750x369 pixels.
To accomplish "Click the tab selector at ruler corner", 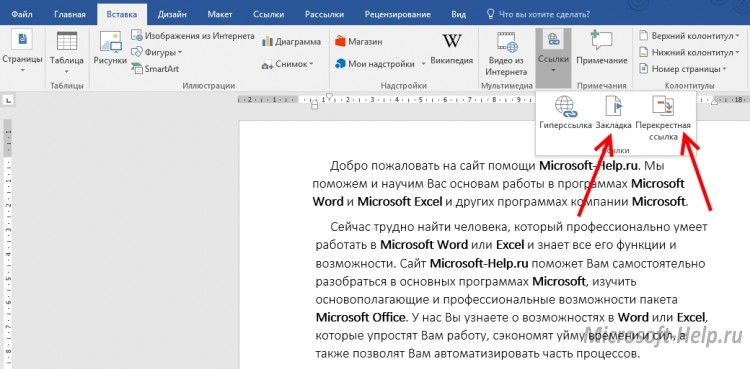I will point(9,101).
